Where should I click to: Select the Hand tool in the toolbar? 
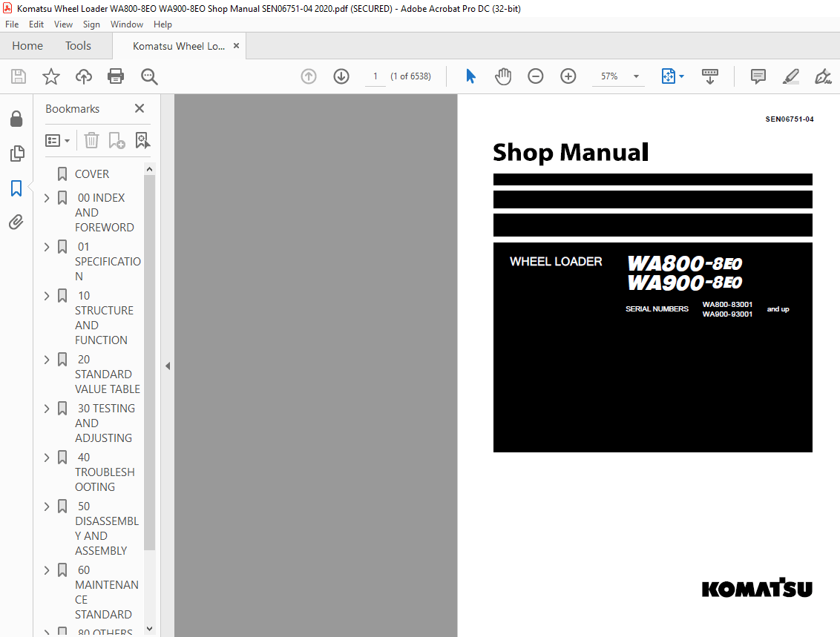[503, 76]
